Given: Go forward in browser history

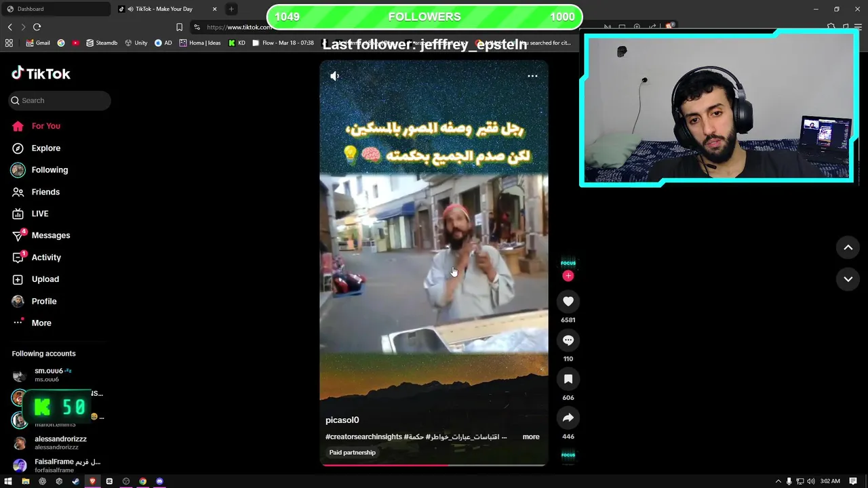Looking at the screenshot, I should click(x=23, y=27).
